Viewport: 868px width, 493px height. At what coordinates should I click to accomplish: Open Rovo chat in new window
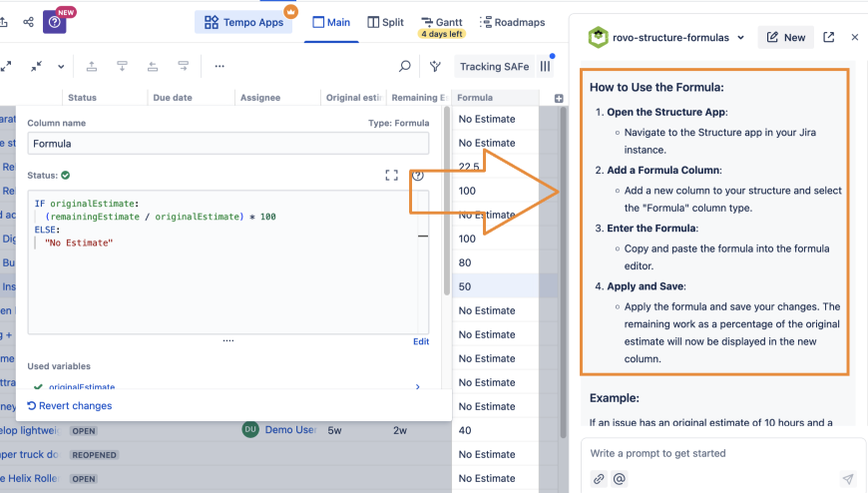[829, 37]
